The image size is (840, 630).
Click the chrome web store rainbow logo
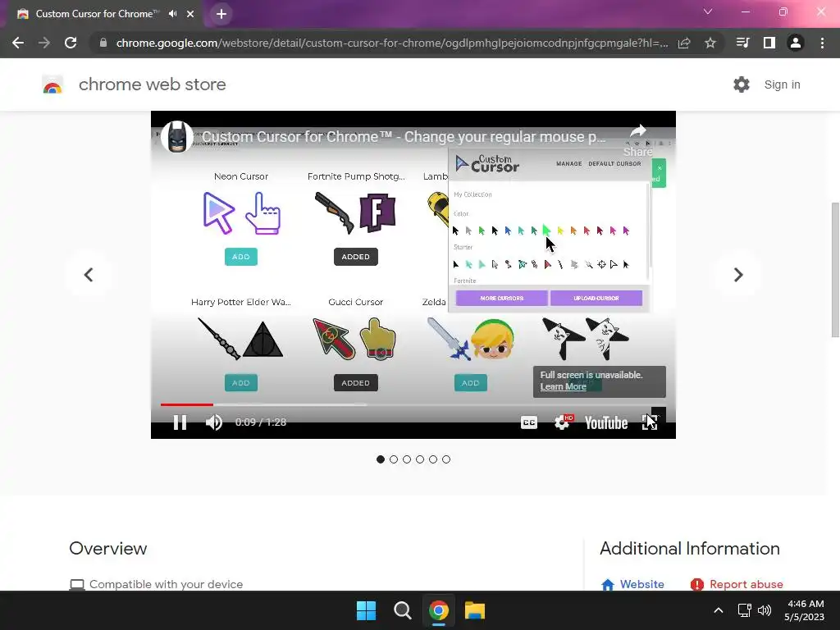52,84
